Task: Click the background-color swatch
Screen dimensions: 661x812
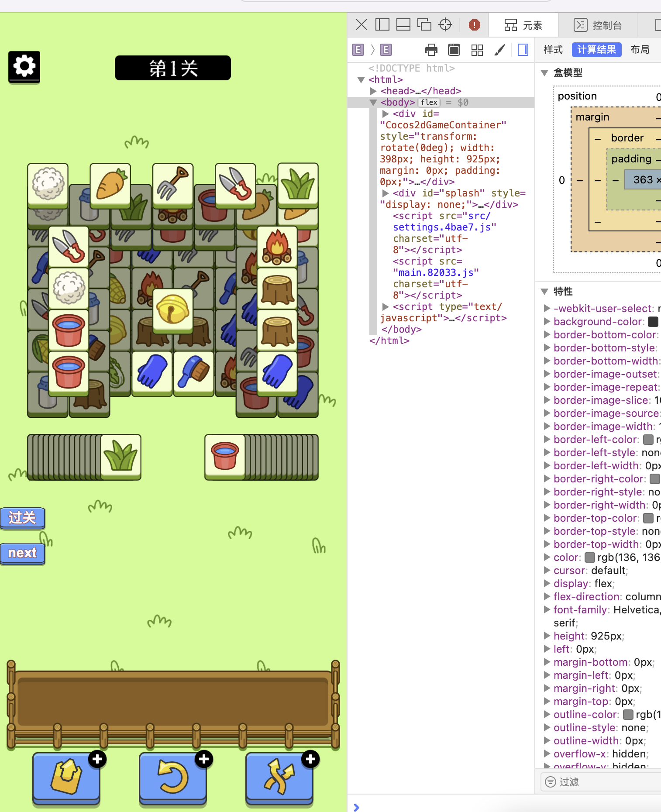Action: pos(653,322)
